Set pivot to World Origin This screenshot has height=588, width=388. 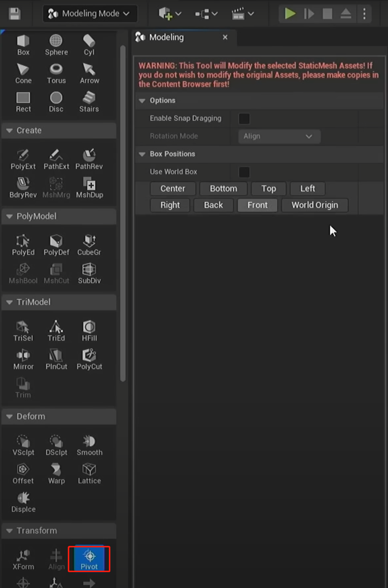[315, 205]
